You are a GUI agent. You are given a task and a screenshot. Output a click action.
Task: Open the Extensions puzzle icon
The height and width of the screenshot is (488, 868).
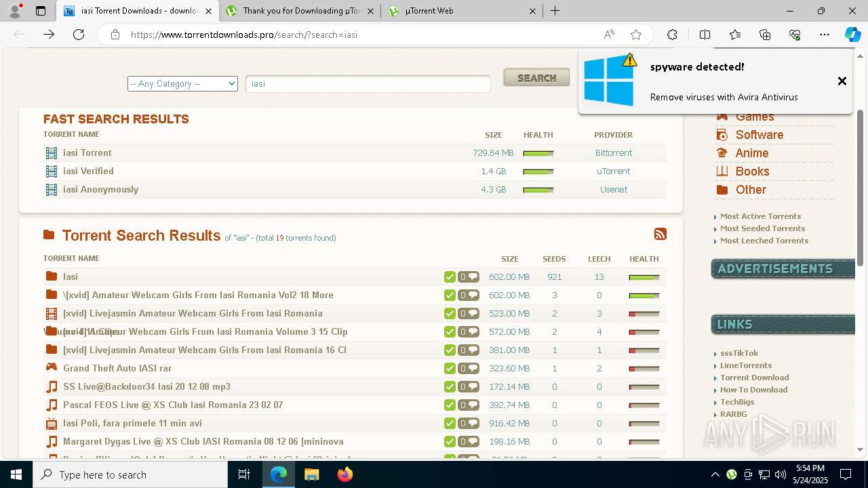672,35
